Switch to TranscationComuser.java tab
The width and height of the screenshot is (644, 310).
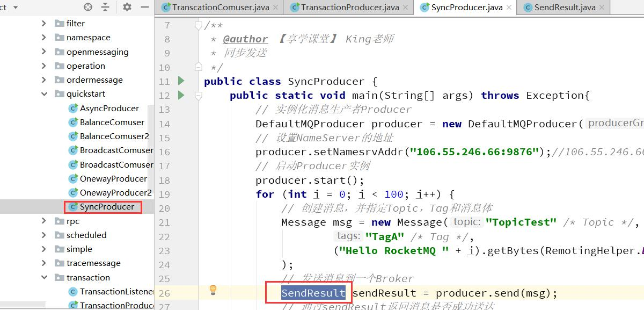(x=221, y=8)
